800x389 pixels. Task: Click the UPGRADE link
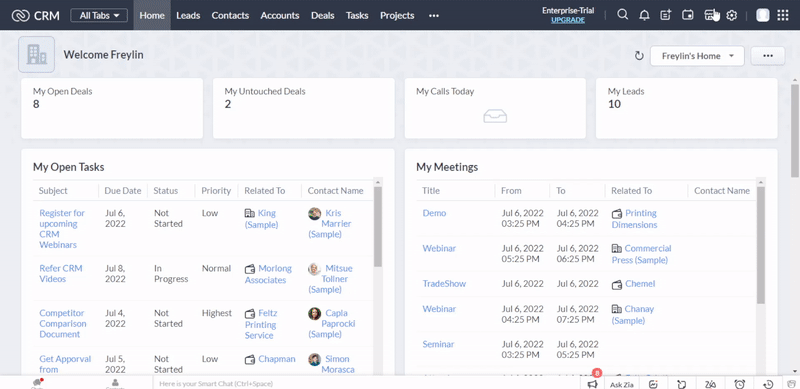tap(568, 20)
